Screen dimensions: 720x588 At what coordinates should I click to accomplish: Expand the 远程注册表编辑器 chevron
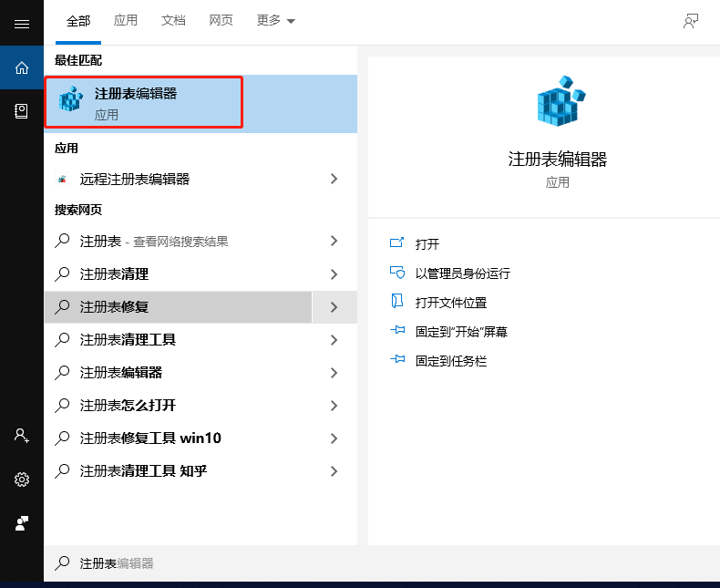[334, 179]
